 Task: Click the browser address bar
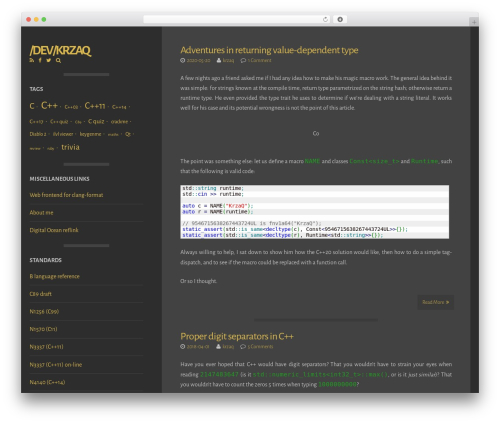click(236, 19)
